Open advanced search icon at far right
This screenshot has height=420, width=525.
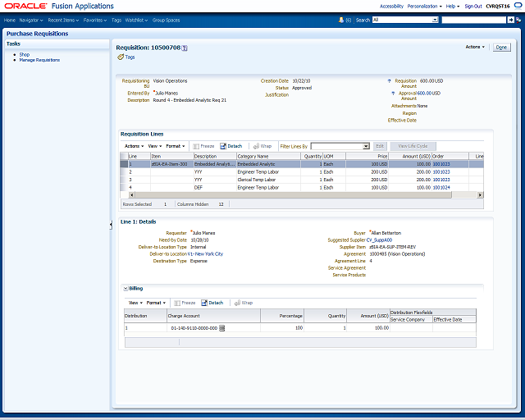pyautogui.click(x=518, y=20)
